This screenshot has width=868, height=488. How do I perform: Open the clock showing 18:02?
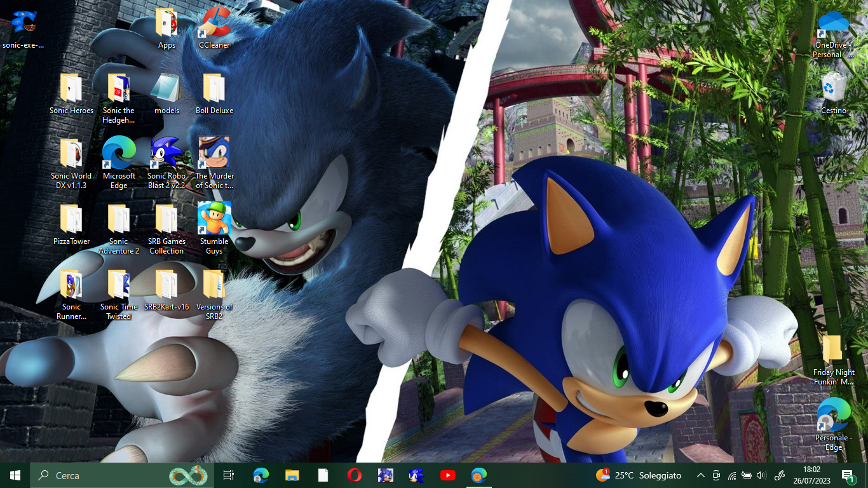811,475
